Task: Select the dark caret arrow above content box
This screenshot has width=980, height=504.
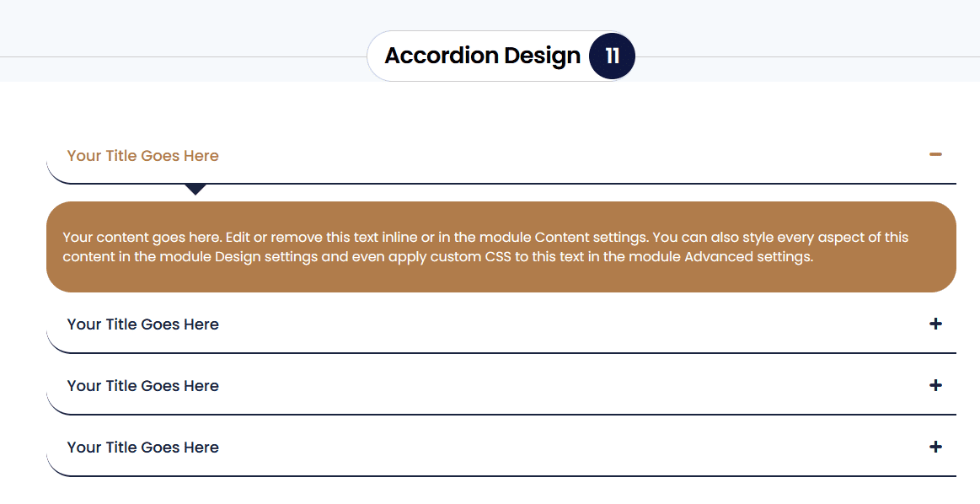Action: pyautogui.click(x=195, y=190)
